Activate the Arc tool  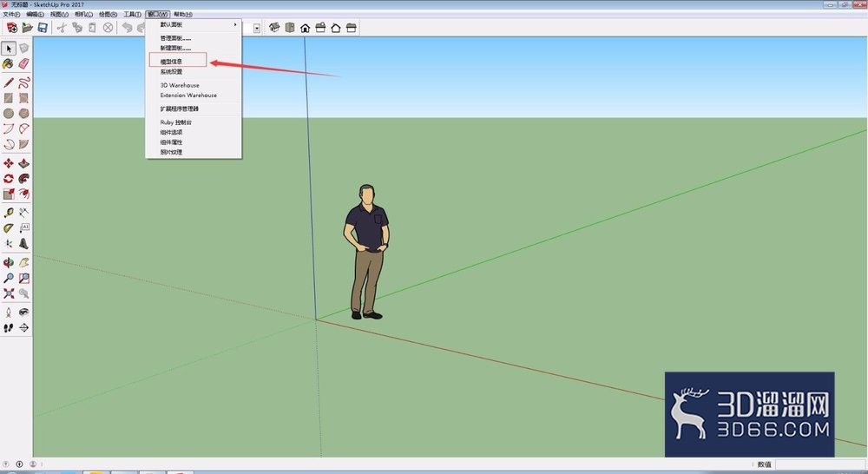click(9, 129)
